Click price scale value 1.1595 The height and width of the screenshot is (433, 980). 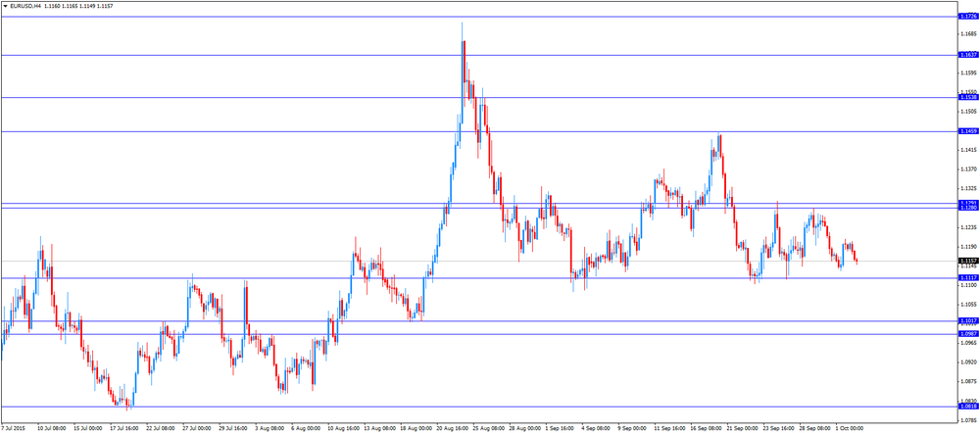[x=968, y=73]
